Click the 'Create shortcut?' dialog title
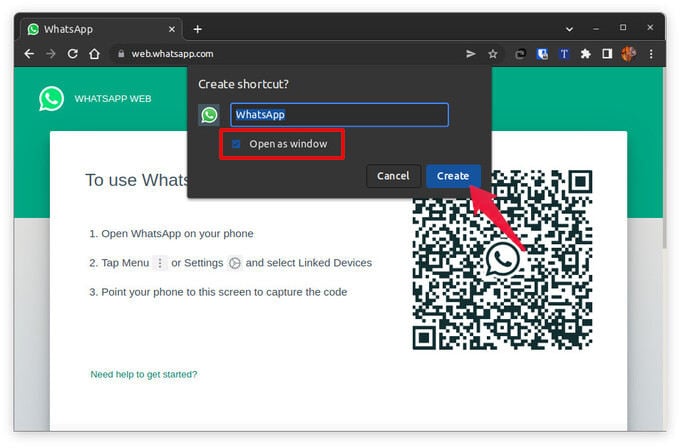 (x=243, y=84)
